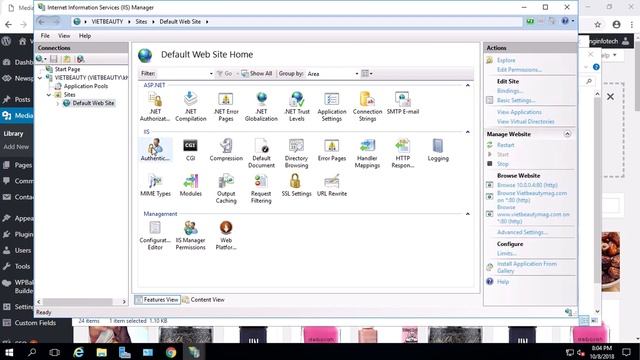Open the View menu

(x=64, y=36)
